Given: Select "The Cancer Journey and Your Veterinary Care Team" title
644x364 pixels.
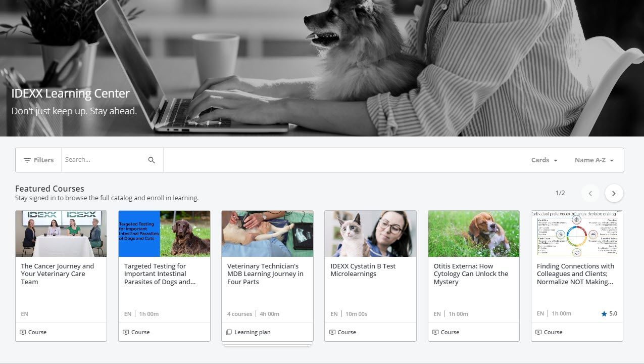Looking at the screenshot, I should click(x=58, y=274).
